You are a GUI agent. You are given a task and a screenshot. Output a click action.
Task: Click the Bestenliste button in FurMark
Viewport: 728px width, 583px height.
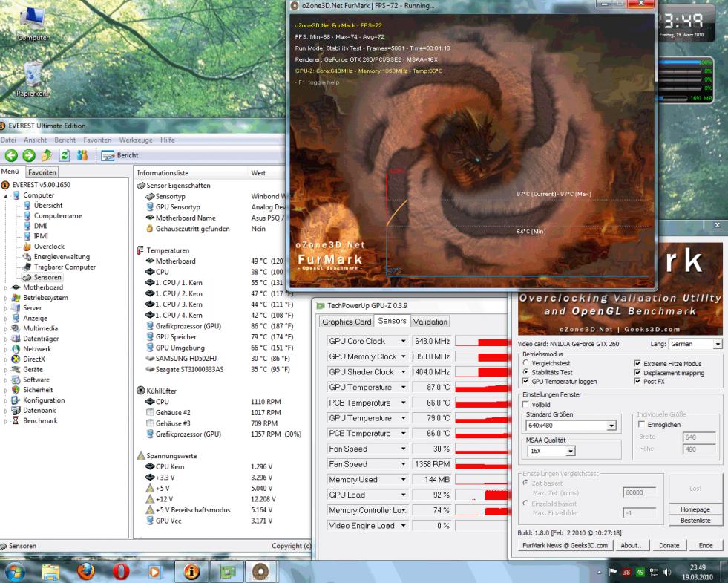pyautogui.click(x=695, y=521)
